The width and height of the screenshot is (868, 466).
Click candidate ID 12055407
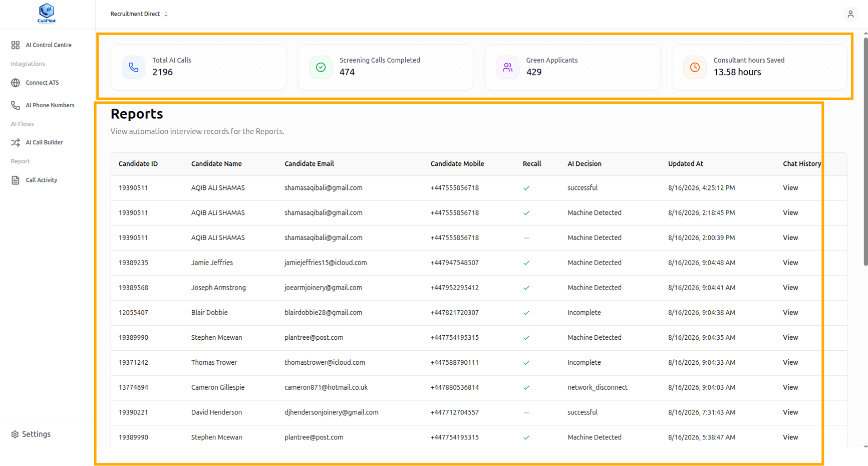tap(133, 313)
